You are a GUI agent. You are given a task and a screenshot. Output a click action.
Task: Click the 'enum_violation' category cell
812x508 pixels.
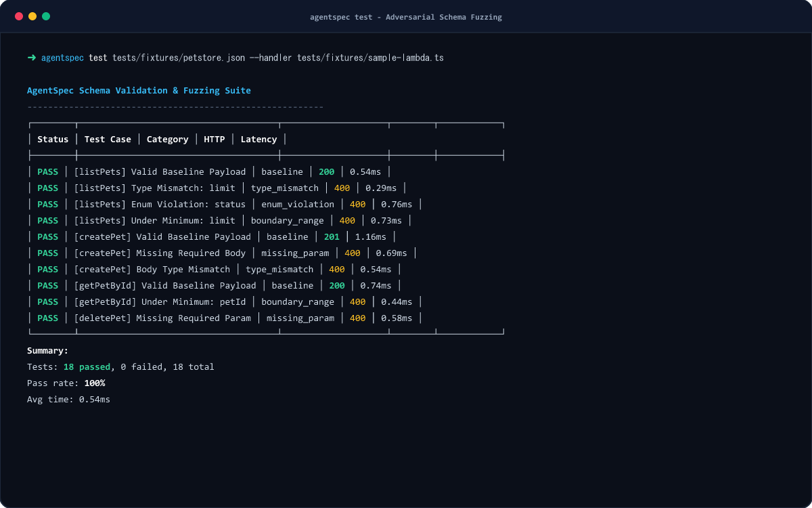click(298, 205)
